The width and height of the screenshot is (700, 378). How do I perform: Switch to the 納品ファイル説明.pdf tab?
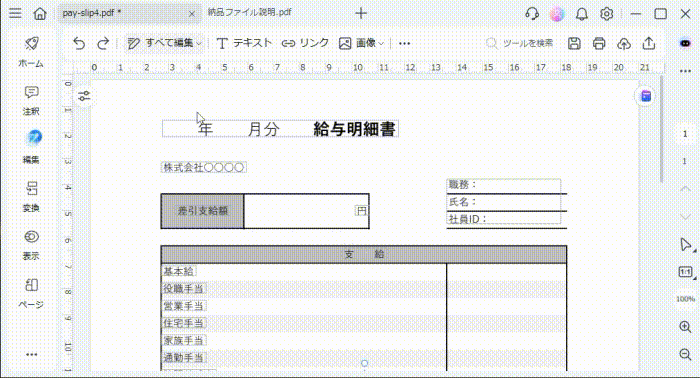(249, 12)
